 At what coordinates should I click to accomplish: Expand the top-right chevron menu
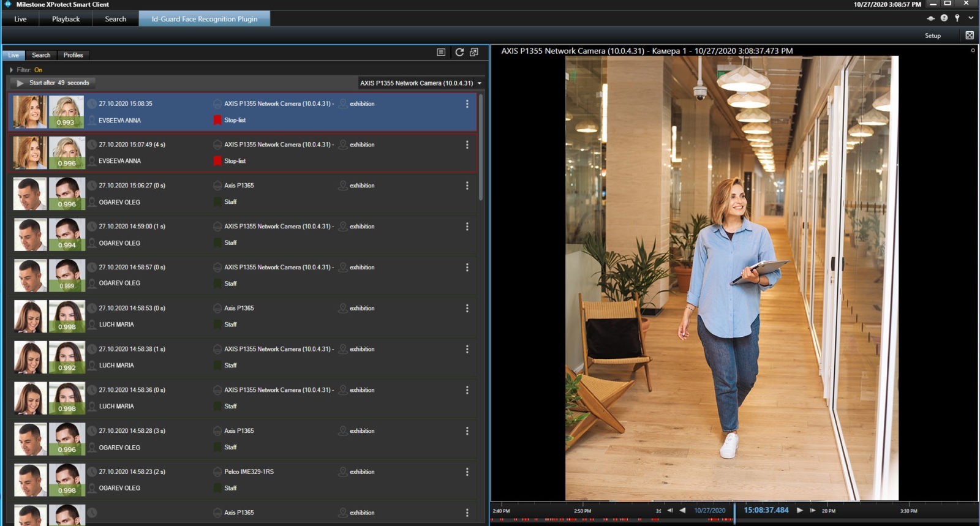pyautogui.click(x=971, y=18)
